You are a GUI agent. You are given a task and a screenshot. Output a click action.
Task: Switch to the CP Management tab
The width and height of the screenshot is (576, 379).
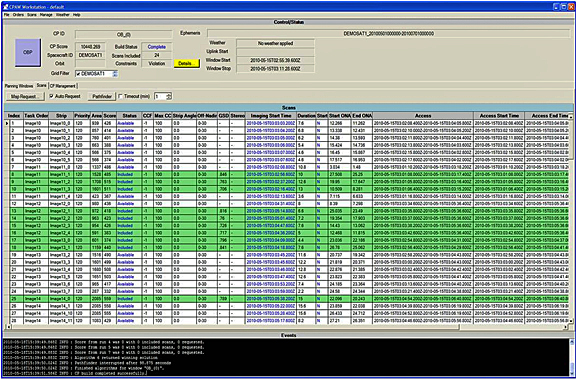pos(63,86)
